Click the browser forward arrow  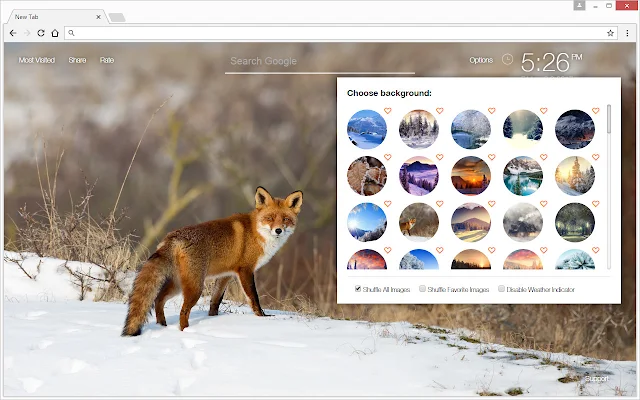click(27, 33)
